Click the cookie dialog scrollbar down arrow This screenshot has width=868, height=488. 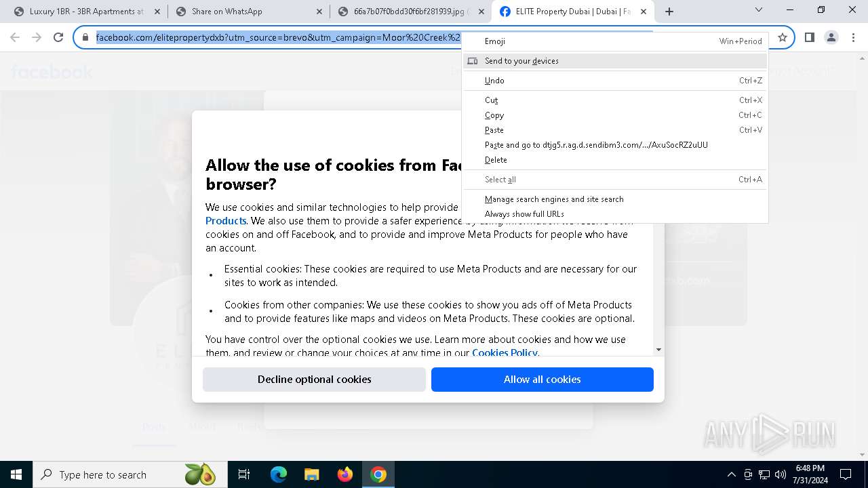coord(658,350)
